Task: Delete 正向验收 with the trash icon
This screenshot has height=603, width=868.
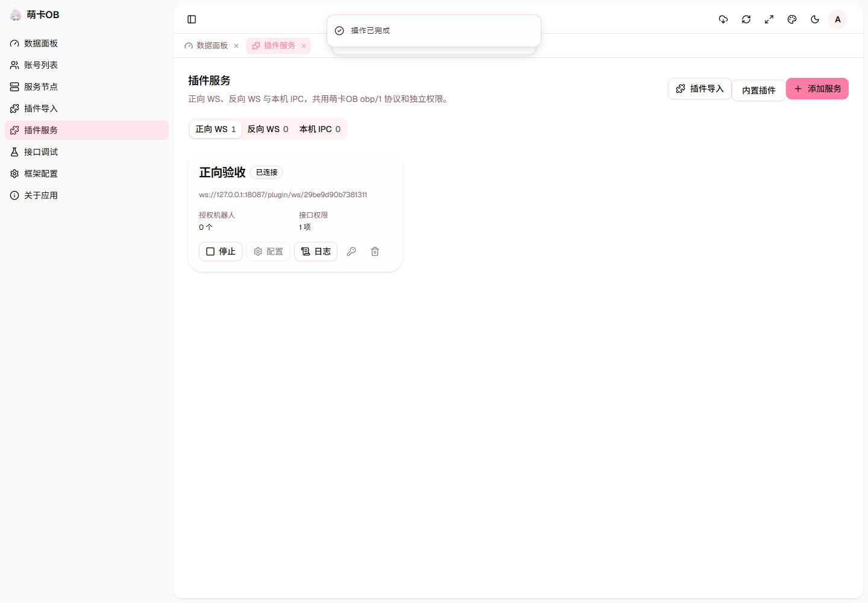Action: [375, 251]
